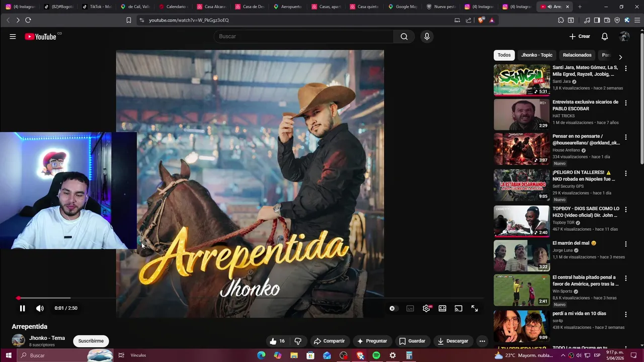This screenshot has height=362, width=644.
Task: Toggle autoplay switch in player
Action: [x=392, y=308]
